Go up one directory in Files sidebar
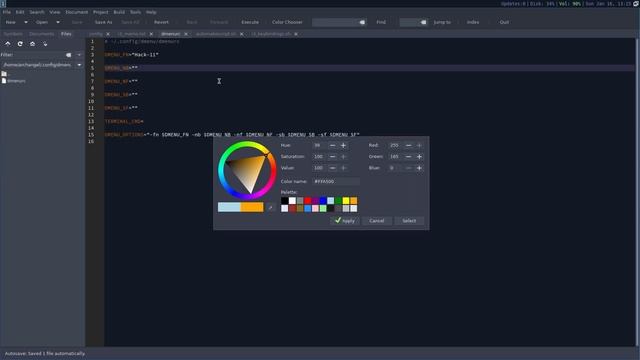640x360 pixels. pyautogui.click(x=8, y=44)
